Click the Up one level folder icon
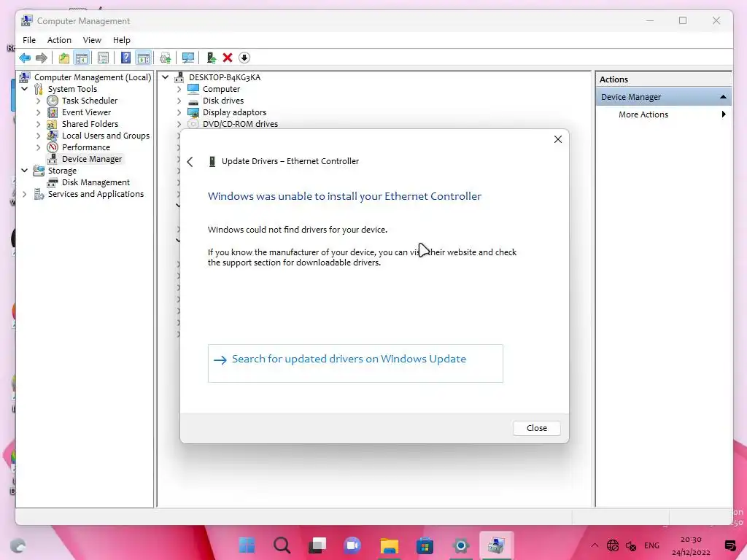Screen dimensions: 747x560 click(64, 58)
